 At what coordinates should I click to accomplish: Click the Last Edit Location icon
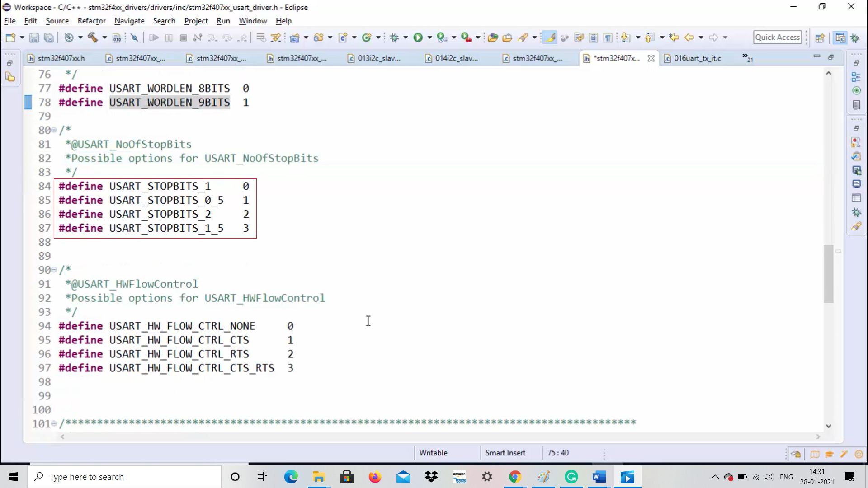[x=674, y=38]
